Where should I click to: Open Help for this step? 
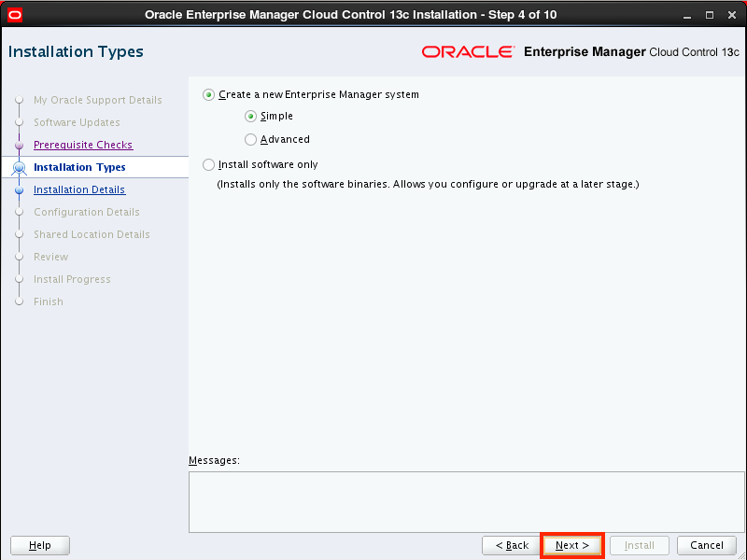(40, 545)
